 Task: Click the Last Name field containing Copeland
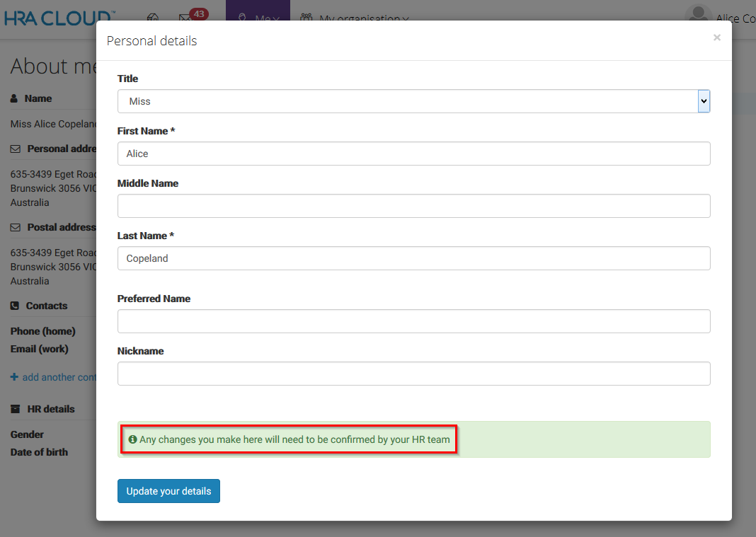pos(413,258)
